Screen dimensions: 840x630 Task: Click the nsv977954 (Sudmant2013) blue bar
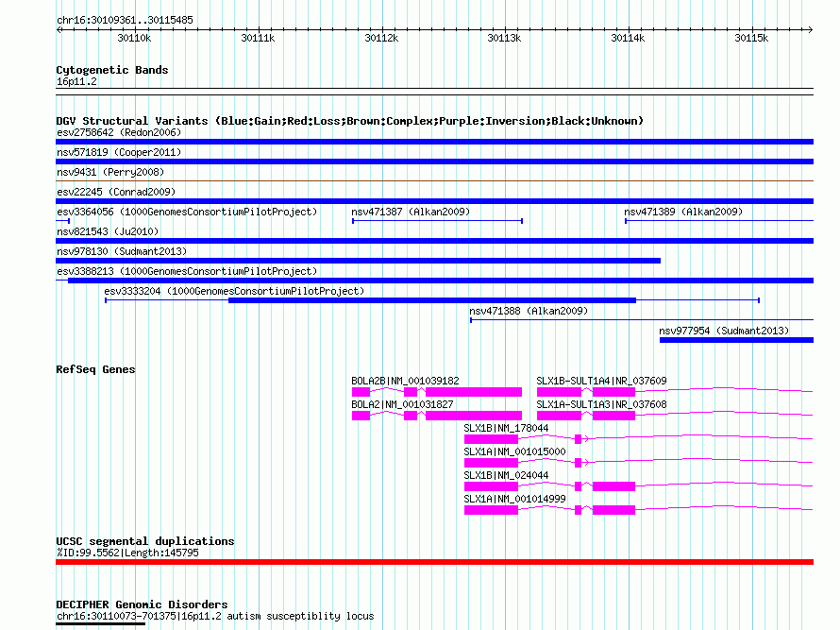point(736,340)
